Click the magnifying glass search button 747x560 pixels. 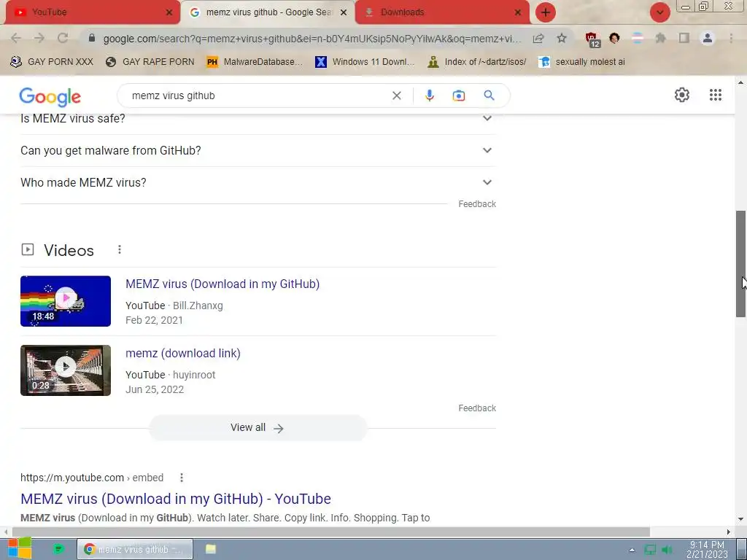pos(489,96)
